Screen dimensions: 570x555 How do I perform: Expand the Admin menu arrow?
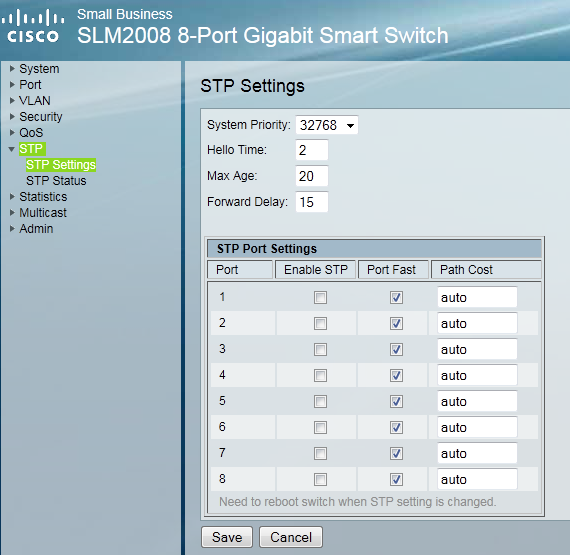[x=12, y=228]
